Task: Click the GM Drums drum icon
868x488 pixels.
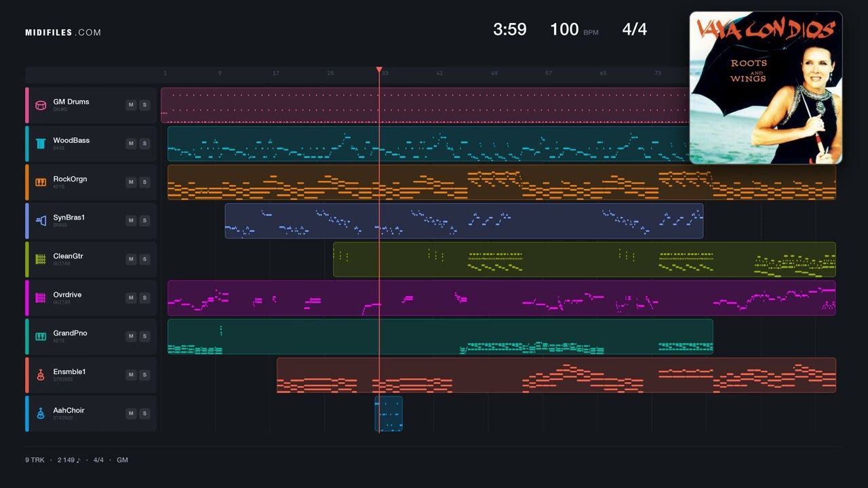Action: pos(41,105)
